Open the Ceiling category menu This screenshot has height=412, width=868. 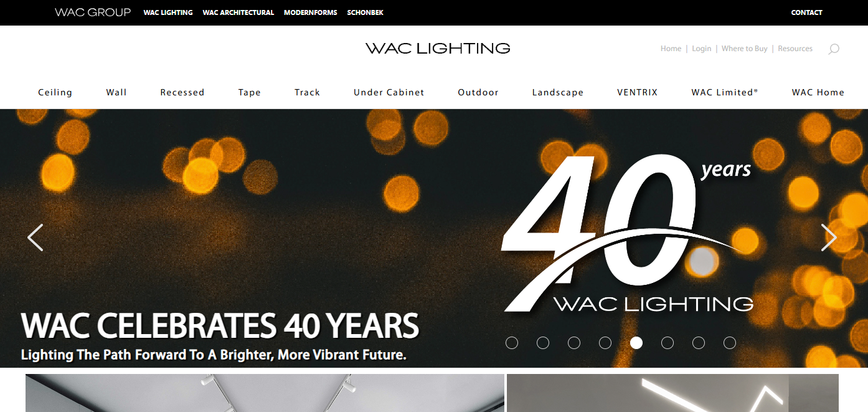tap(55, 92)
